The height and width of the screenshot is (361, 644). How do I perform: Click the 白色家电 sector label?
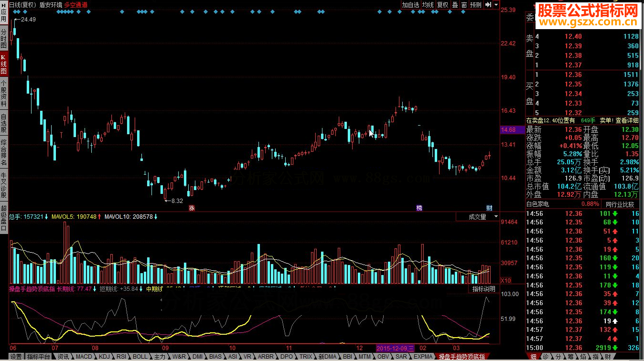click(x=537, y=204)
